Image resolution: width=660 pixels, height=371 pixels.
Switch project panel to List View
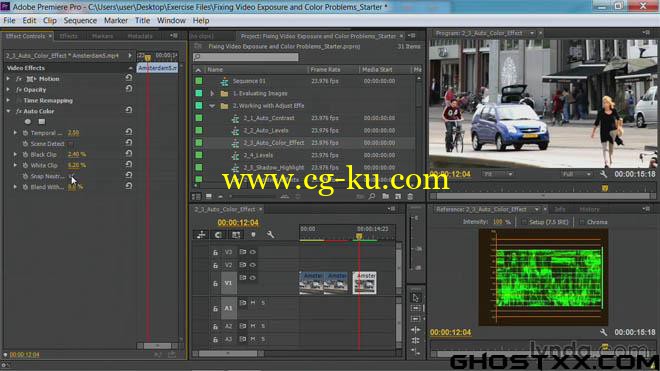[x=196, y=196]
